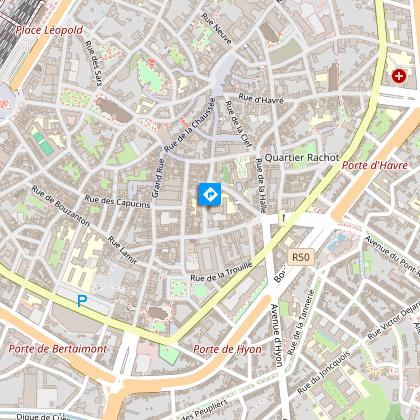Select the Rue Neuve street label
420x420 pixels.
click(216, 29)
